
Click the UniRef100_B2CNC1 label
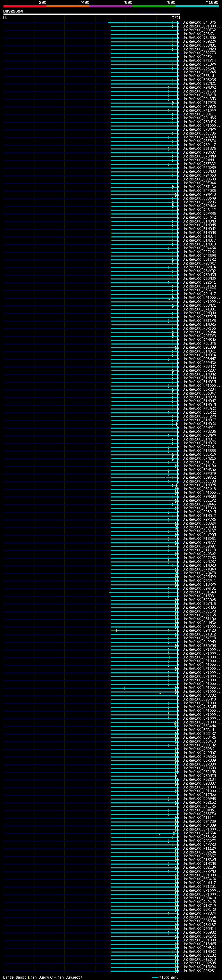pyautogui.click(x=199, y=84)
